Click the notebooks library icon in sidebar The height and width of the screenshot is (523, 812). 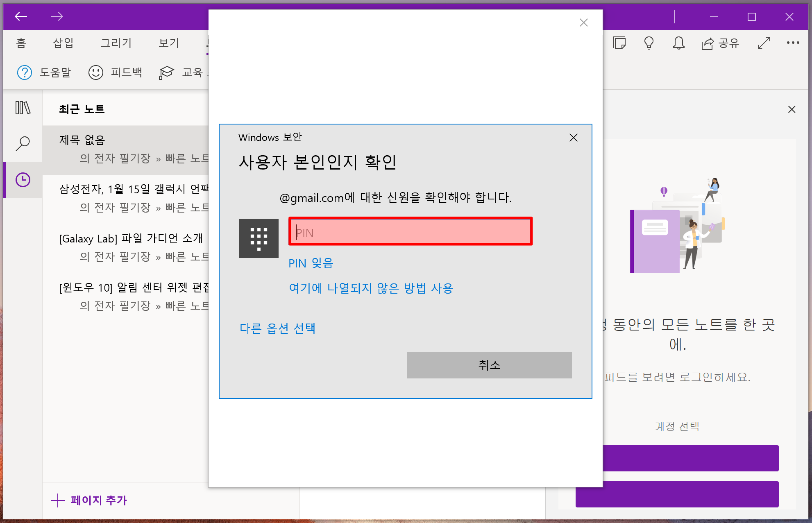coord(23,108)
